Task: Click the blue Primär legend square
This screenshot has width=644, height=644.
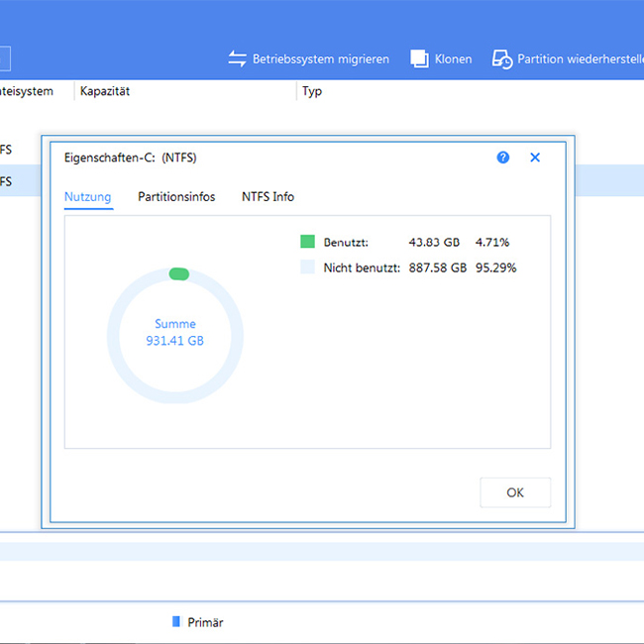Action: click(x=176, y=621)
